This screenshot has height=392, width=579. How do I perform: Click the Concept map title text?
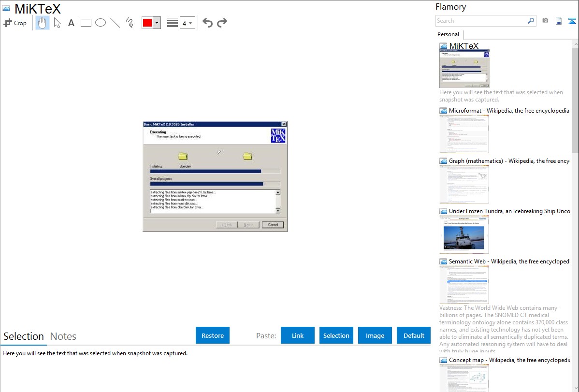coord(509,360)
